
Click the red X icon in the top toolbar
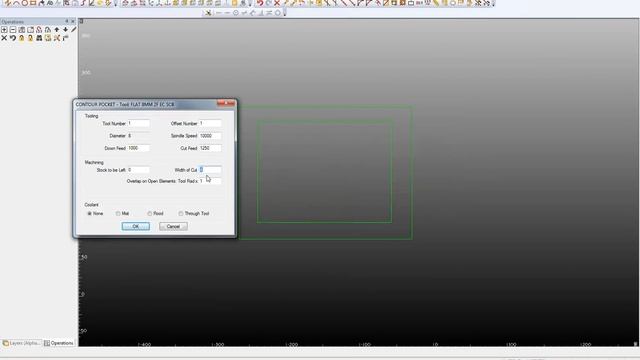coord(277,3)
